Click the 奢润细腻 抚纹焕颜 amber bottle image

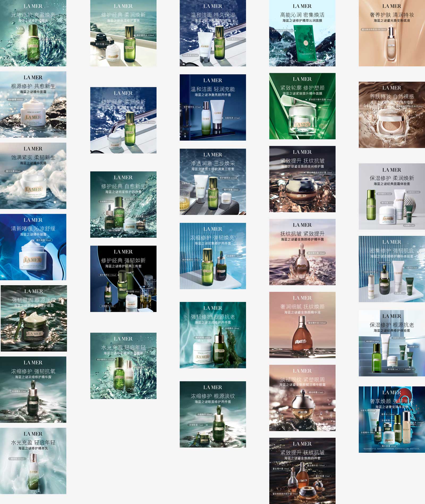[x=302, y=325]
